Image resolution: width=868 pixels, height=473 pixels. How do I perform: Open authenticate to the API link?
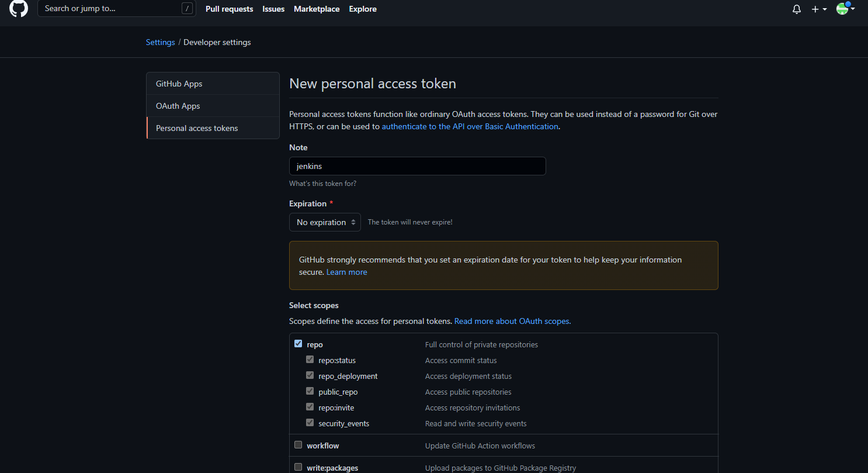click(470, 126)
